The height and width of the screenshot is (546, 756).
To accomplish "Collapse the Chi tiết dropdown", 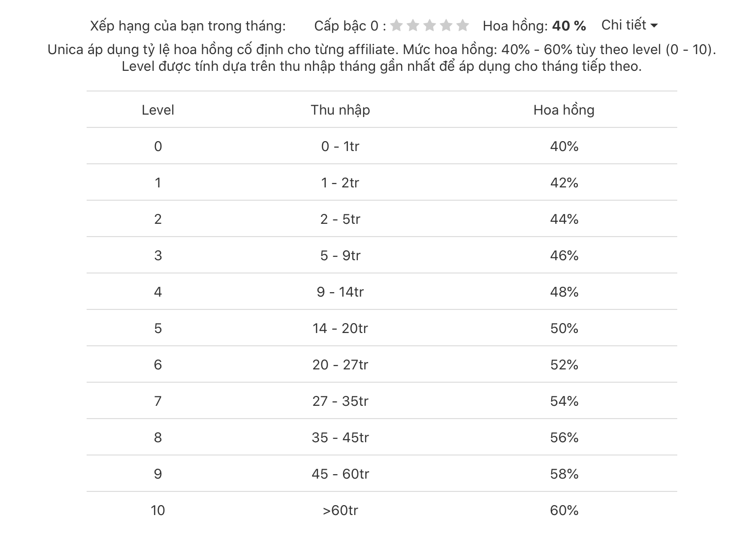I will coord(630,25).
